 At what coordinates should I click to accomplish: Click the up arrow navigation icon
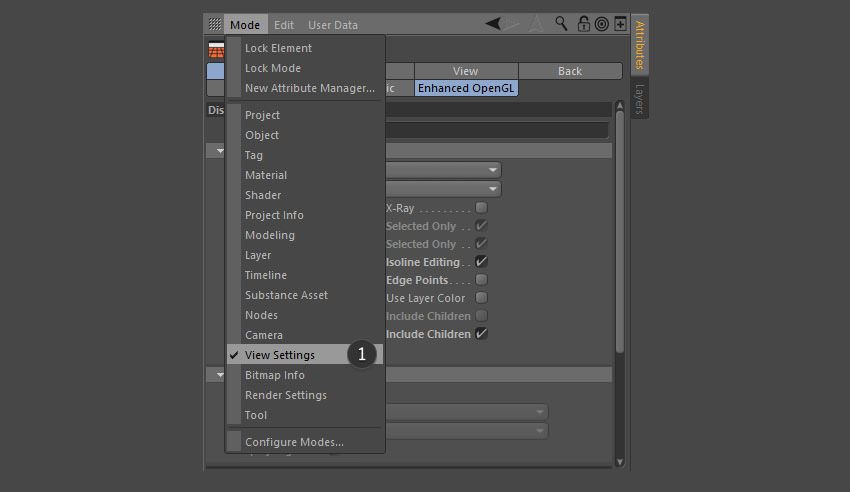coord(536,24)
